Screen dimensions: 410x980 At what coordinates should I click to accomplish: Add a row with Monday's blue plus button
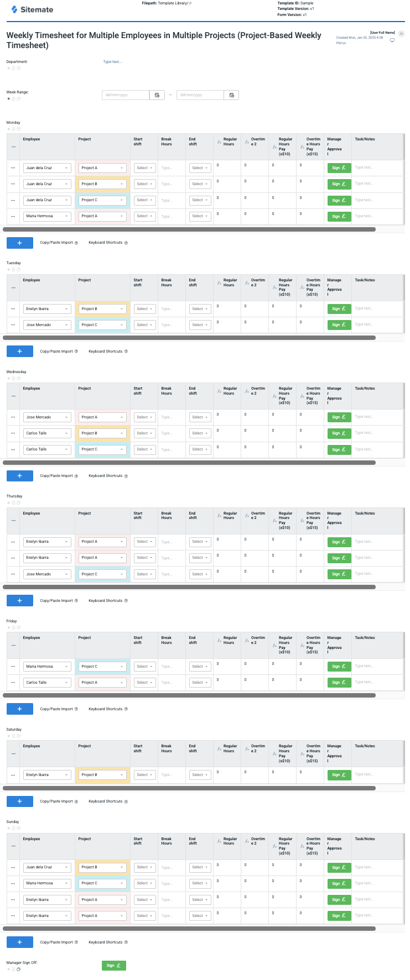click(20, 243)
